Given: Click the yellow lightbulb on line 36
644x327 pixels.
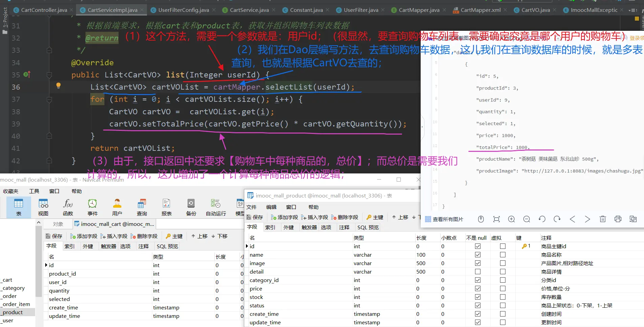Looking at the screenshot, I should point(58,86).
